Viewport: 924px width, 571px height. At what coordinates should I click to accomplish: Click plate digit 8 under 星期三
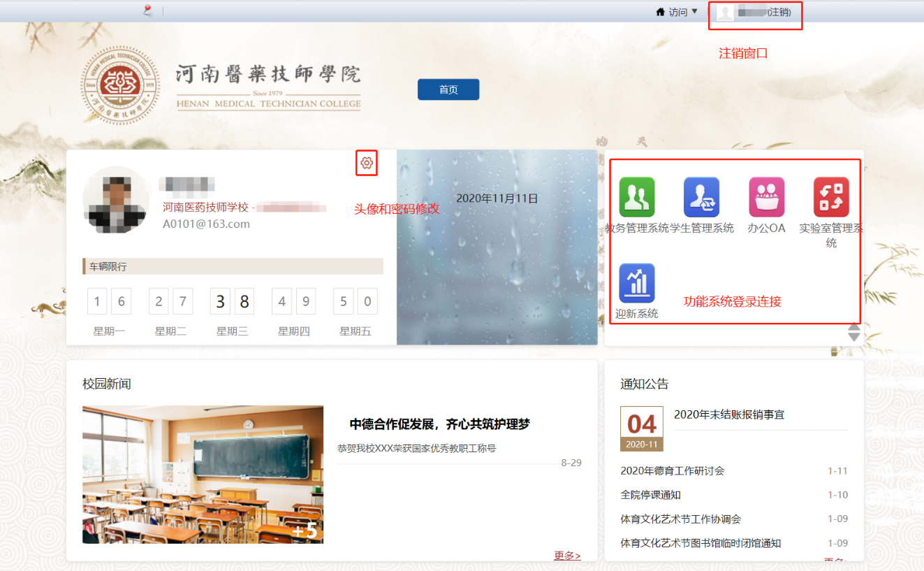pos(244,302)
